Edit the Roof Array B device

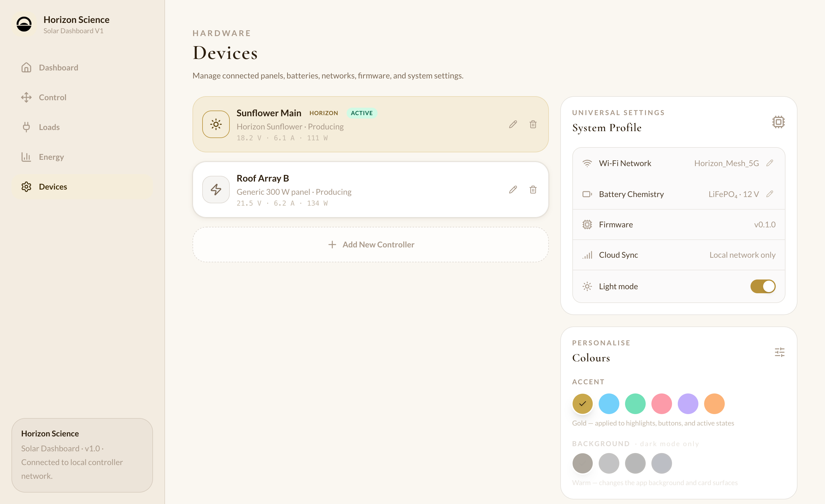click(x=513, y=190)
